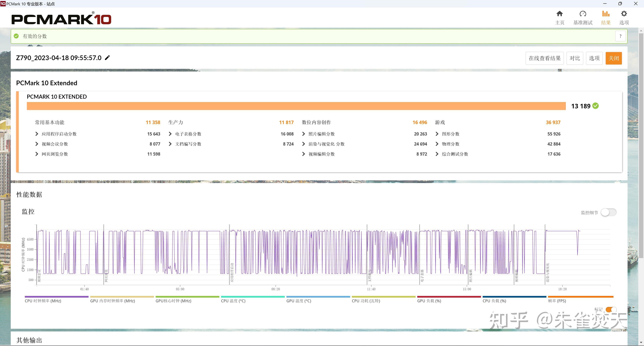Expand 物理分数 details
This screenshot has height=346, width=644.
(437, 144)
